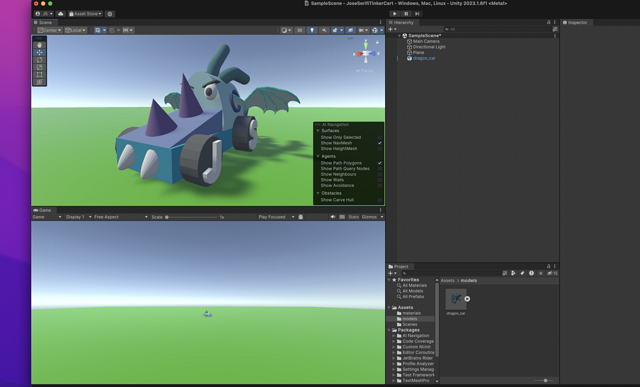The image size is (640, 387).
Task: Select dragon_car in the Hierarchy
Action: [x=424, y=58]
